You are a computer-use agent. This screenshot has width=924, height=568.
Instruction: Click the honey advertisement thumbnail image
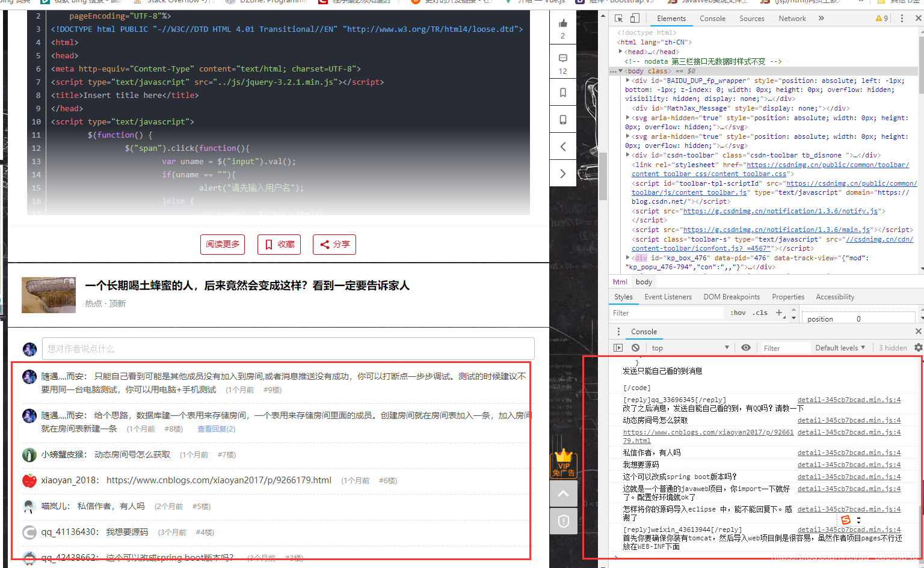coord(49,295)
